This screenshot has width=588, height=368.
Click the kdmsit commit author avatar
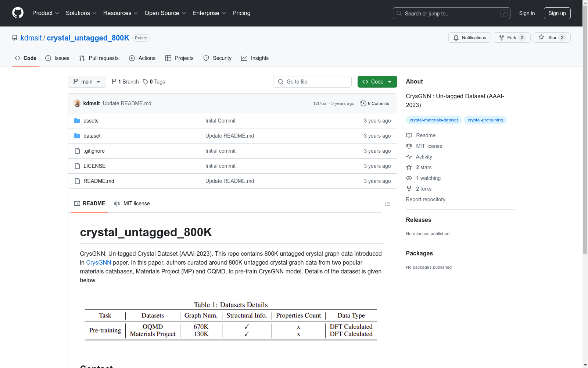coord(77,103)
